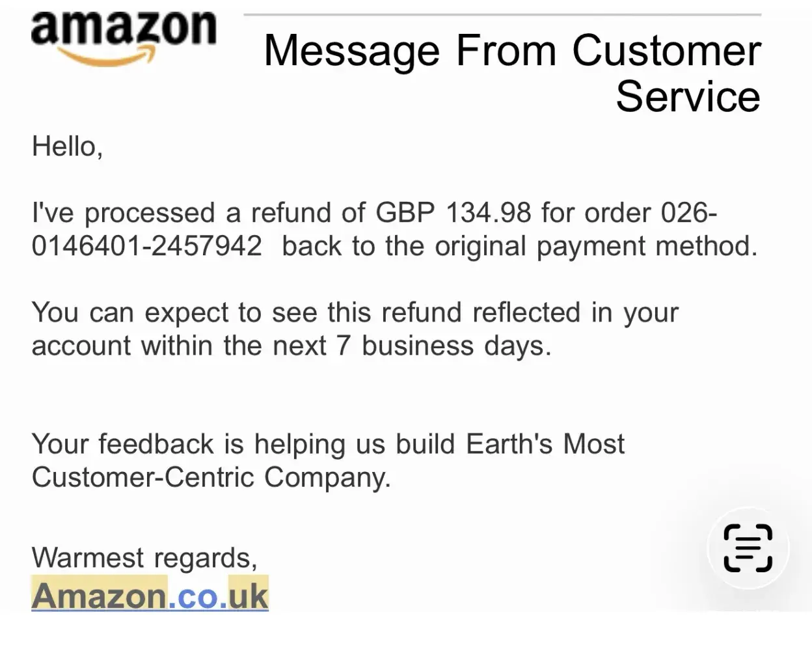Click the highlighted "uk" in the signature

pyautogui.click(x=248, y=595)
